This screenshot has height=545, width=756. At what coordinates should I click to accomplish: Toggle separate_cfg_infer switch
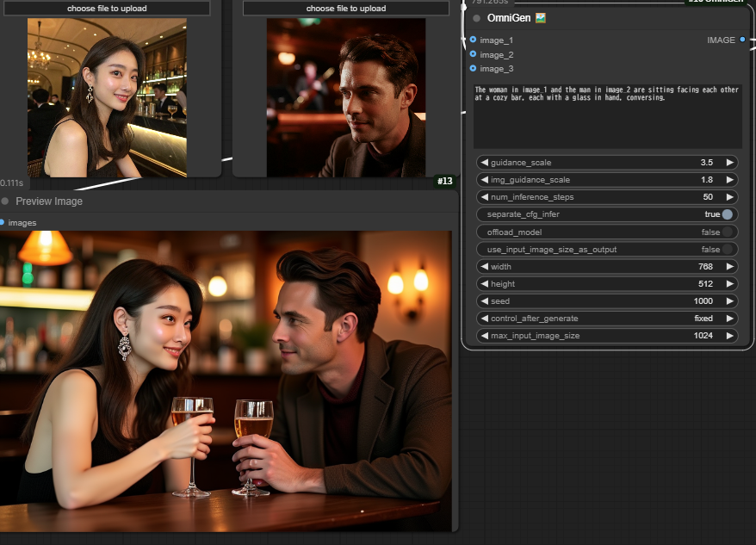coord(728,214)
